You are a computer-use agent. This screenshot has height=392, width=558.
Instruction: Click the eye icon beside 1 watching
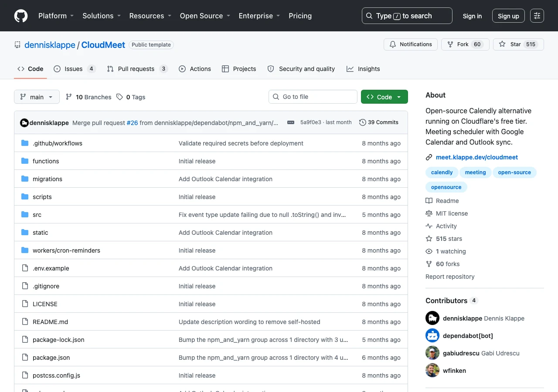point(429,251)
